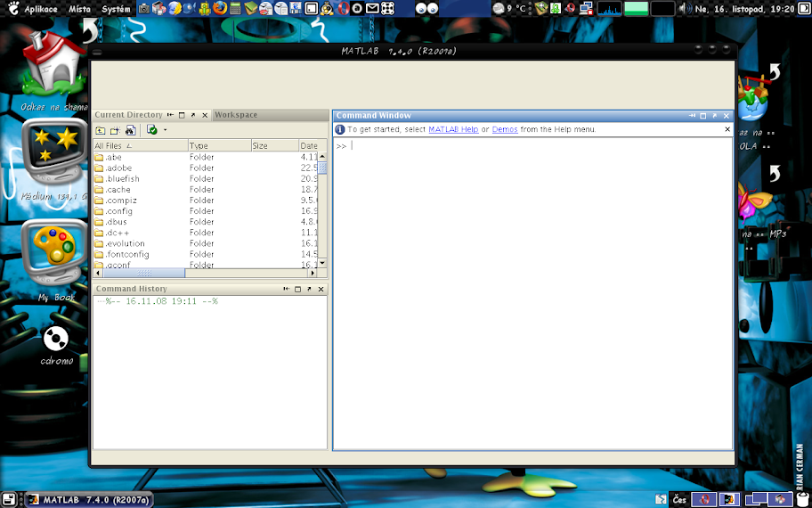The image size is (812, 508).
Task: Click the go up one level folder icon
Action: click(101, 130)
